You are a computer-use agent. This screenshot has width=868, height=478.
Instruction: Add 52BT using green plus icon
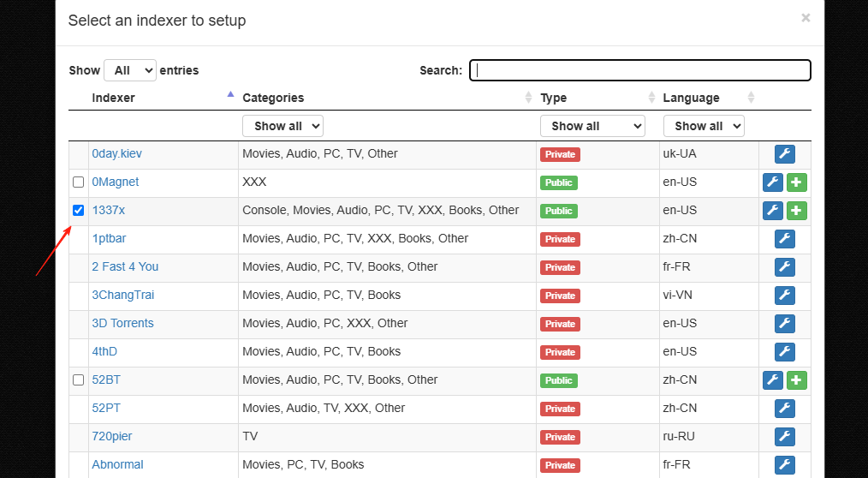click(797, 380)
